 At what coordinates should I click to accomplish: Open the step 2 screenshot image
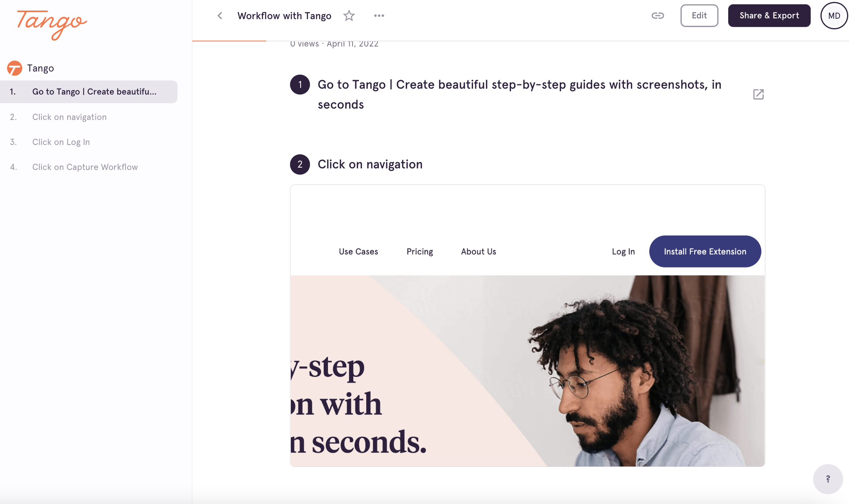pyautogui.click(x=527, y=325)
